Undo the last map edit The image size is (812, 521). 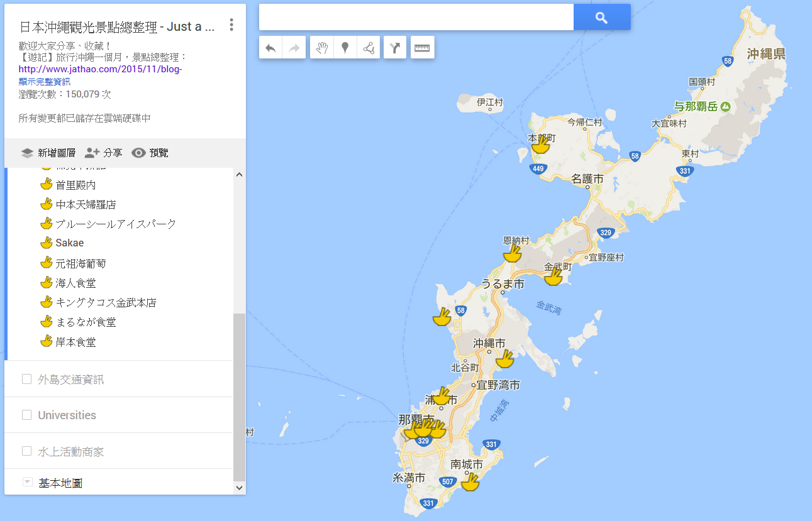point(270,47)
